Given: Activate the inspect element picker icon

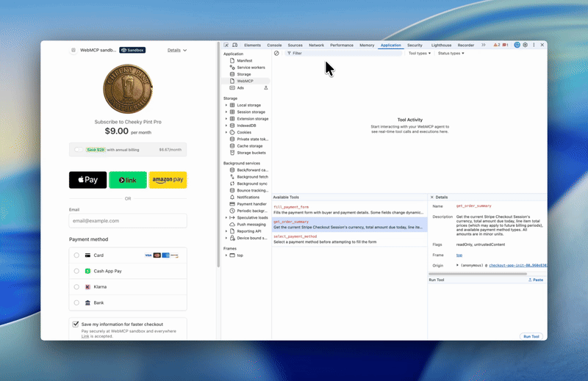Looking at the screenshot, I should pos(226,45).
